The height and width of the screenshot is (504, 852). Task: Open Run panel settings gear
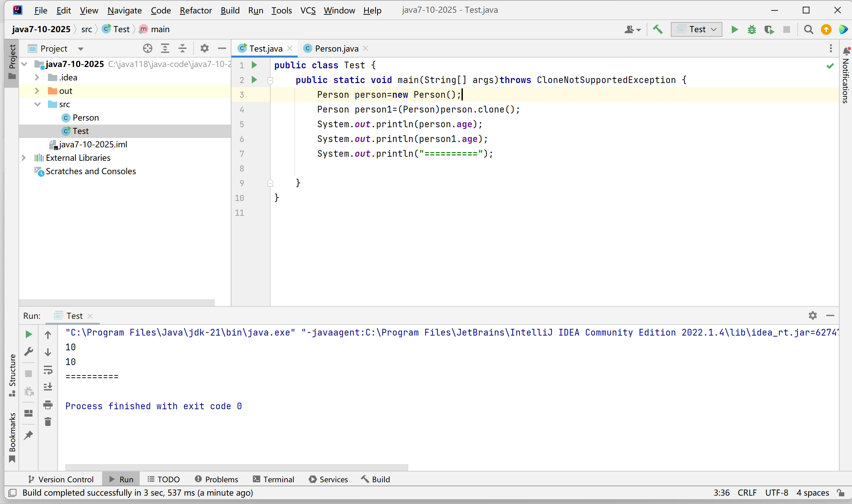(812, 315)
